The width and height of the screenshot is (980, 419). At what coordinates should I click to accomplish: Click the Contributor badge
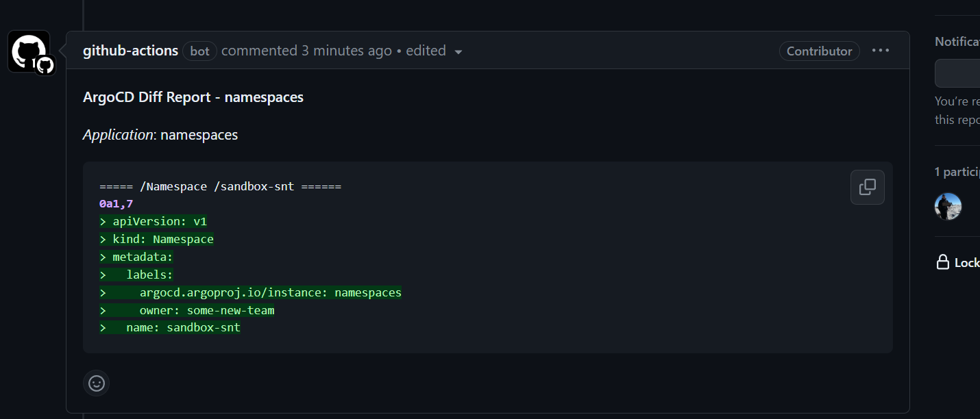(819, 51)
